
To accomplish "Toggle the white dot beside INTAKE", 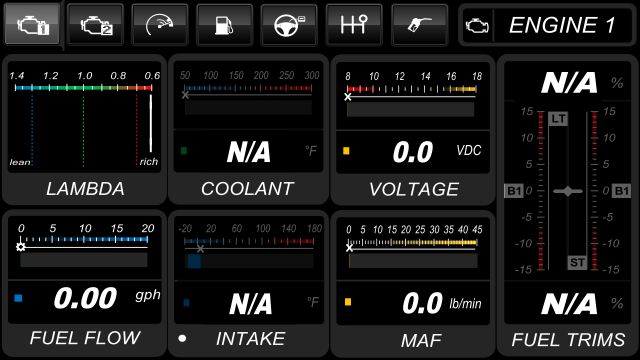I will tap(182, 338).
